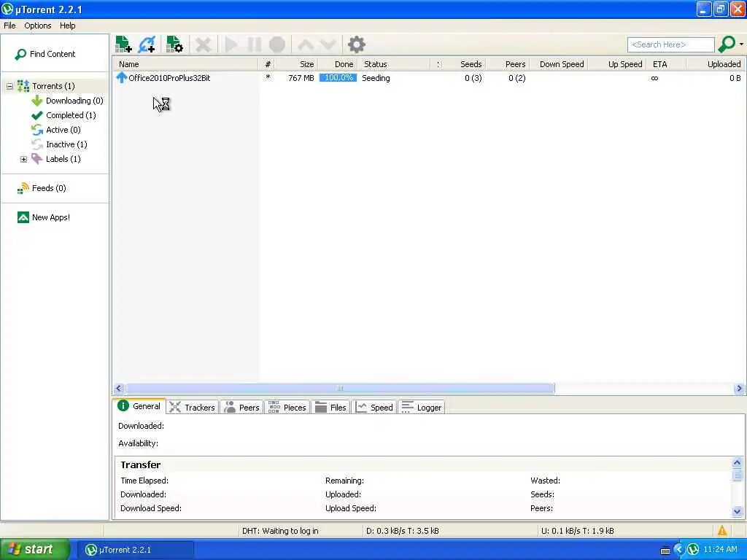Click the Stop torrent icon
Viewport: 747px width, 560px height.
[276, 44]
